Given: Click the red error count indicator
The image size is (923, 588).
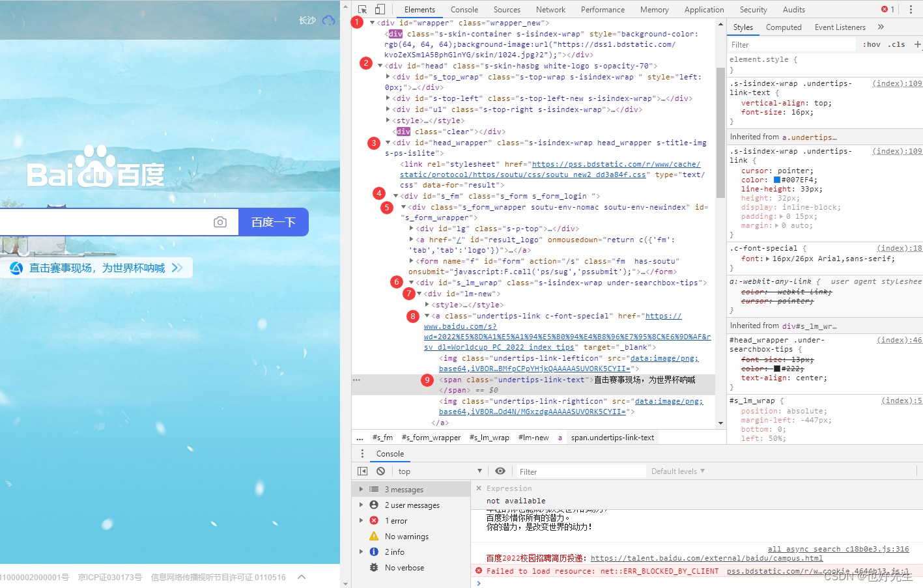Looking at the screenshot, I should [888, 9].
